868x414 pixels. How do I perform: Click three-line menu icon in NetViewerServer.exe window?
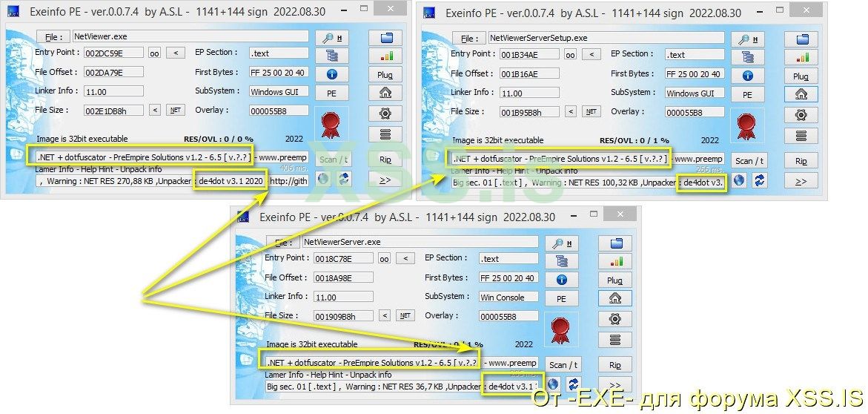615,339
